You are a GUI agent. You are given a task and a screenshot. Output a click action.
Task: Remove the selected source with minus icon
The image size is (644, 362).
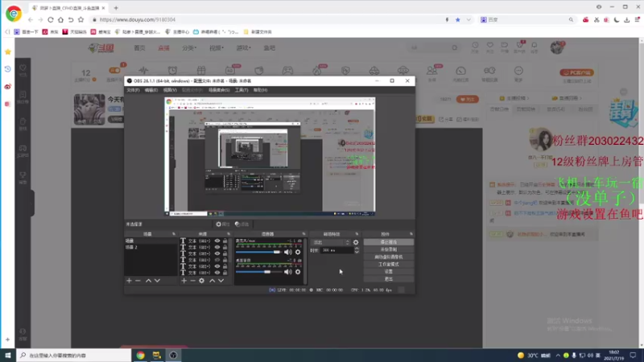coord(192,281)
